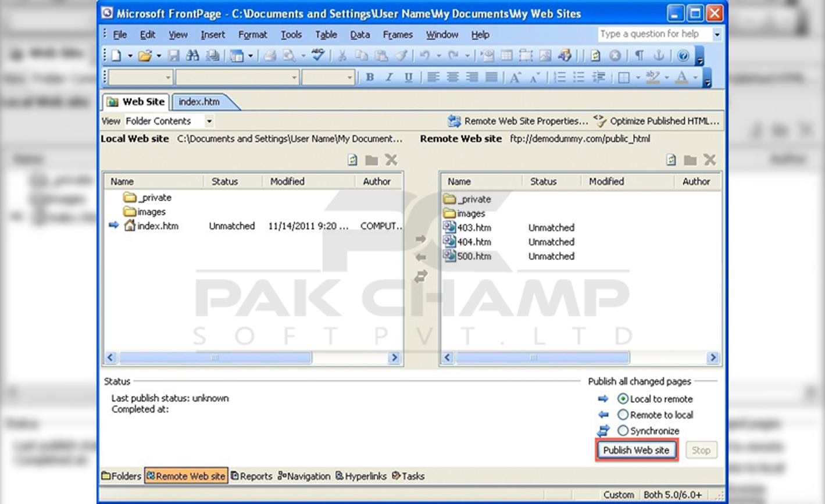Click the Insert Picture icon

(545, 56)
